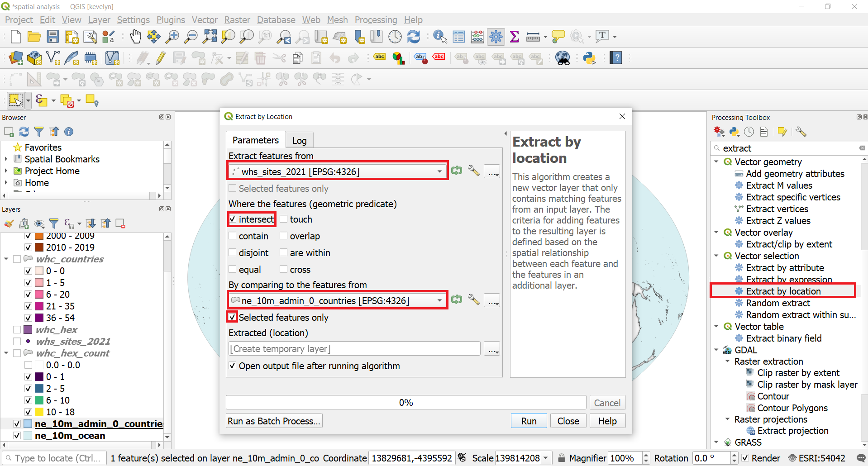This screenshot has height=466, width=868.
Task: Switch to the Log tab
Action: 299,140
